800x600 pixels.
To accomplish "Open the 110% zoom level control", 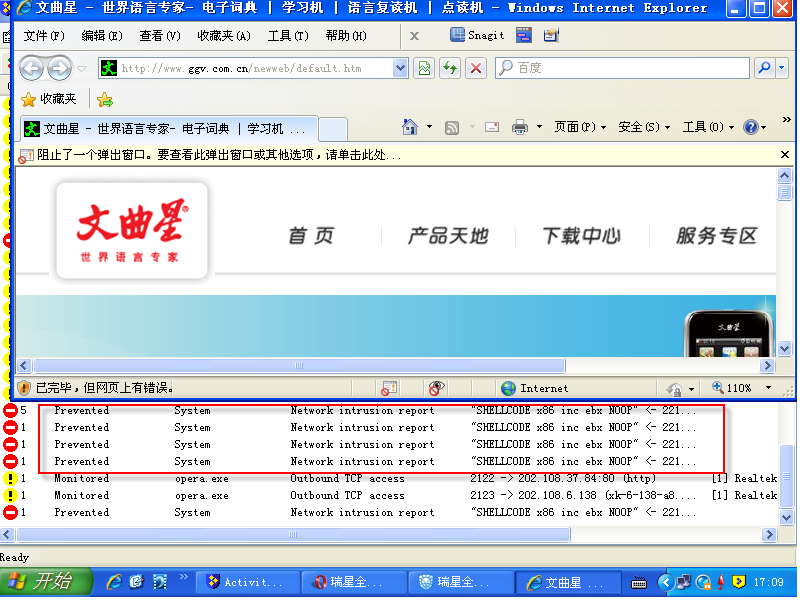I will point(741,388).
